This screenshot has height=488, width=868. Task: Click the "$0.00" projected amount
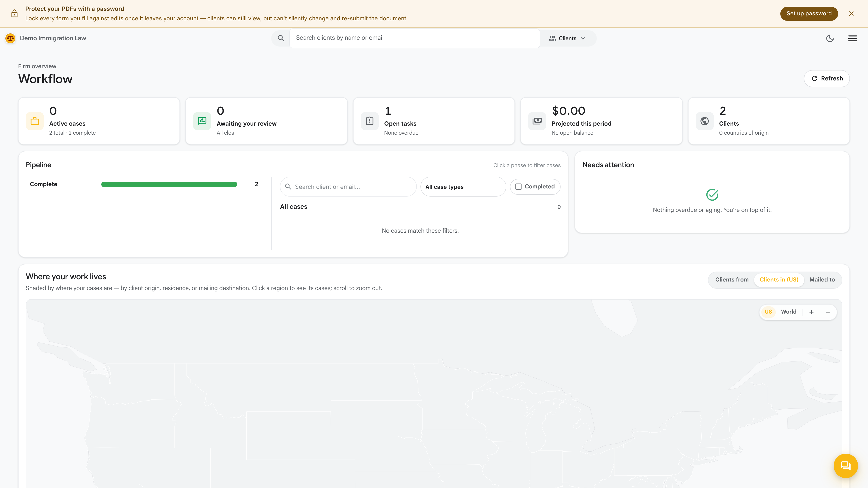coord(568,111)
